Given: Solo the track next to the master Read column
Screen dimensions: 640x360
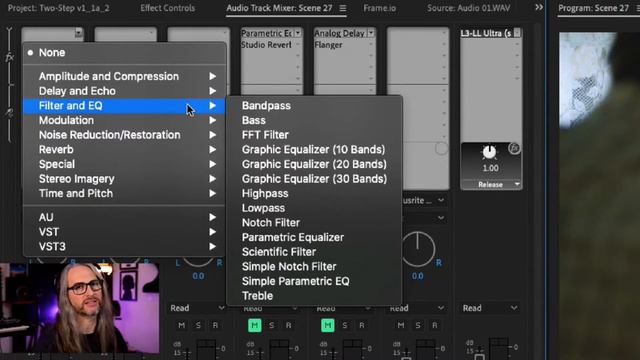Looking at the screenshot, I should pyautogui.click(x=418, y=325).
